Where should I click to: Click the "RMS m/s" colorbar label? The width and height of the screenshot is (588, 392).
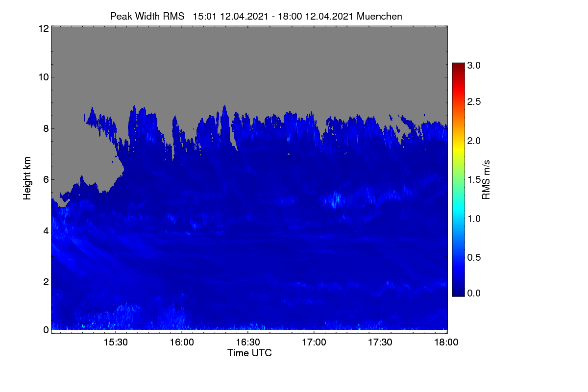click(x=486, y=179)
